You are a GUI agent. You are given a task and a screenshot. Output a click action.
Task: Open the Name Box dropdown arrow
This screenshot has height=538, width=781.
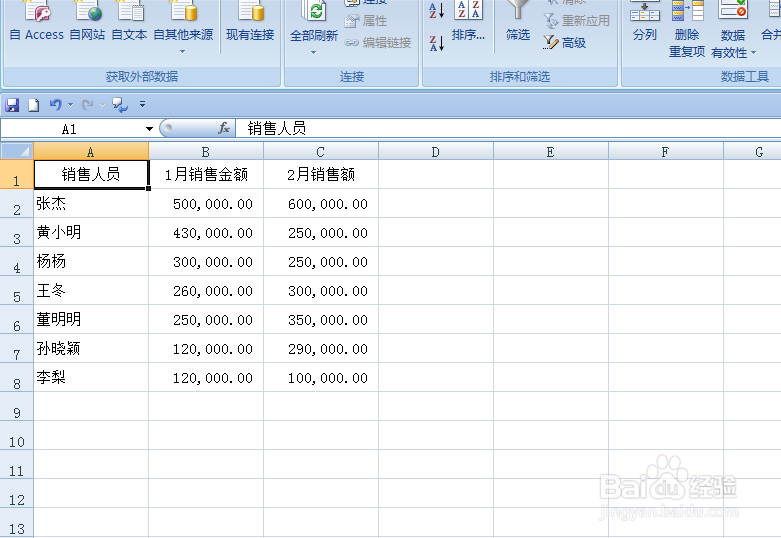149,129
